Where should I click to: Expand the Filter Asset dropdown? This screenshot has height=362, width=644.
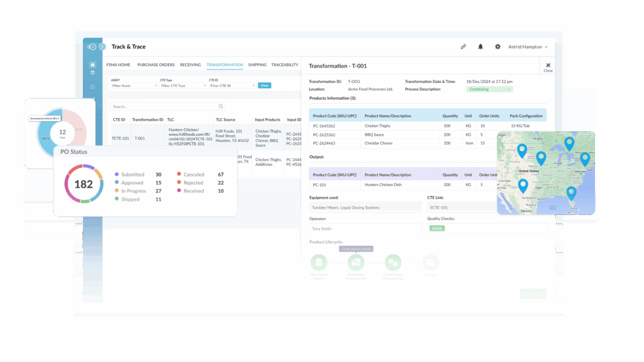[x=134, y=85]
